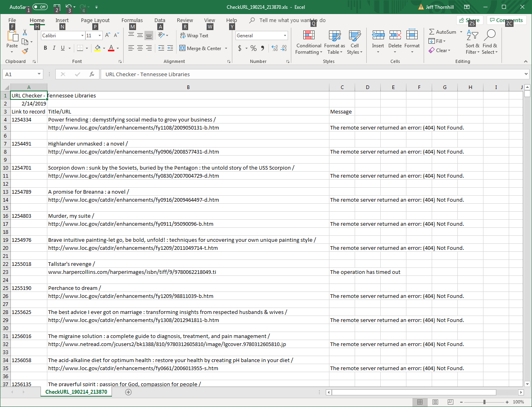This screenshot has width=532, height=407.
Task: Open the Calibri font name dropdown
Action: [x=82, y=35]
